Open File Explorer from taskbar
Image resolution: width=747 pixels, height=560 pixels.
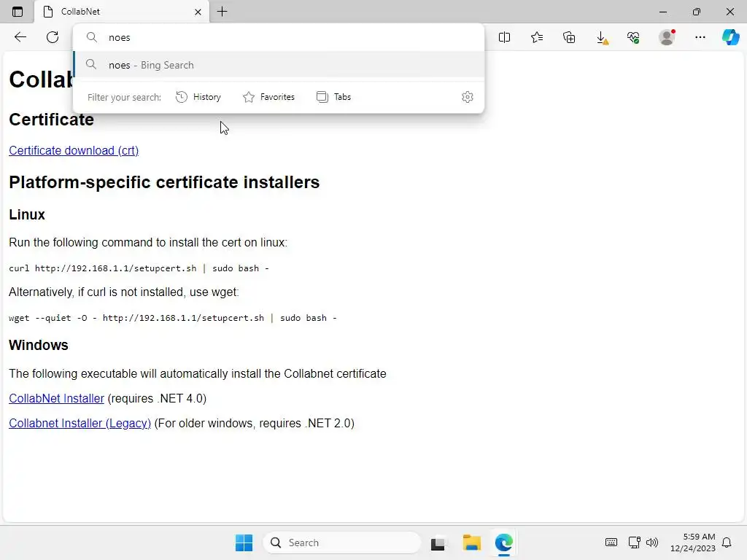[x=472, y=542]
